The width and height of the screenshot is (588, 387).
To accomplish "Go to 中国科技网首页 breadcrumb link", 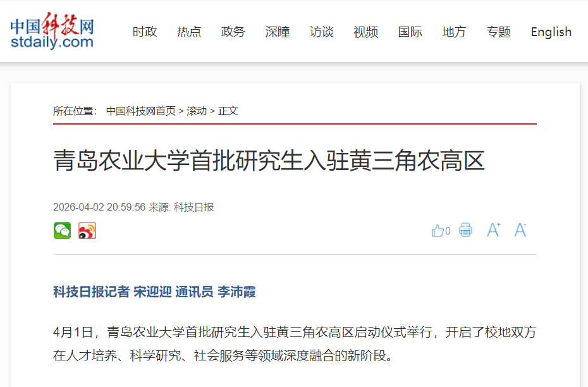I will [140, 111].
